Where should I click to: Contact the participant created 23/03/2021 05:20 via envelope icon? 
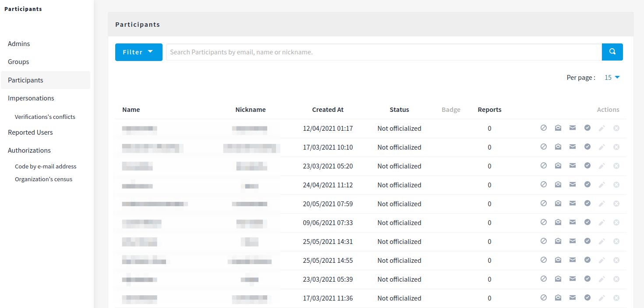click(x=572, y=166)
